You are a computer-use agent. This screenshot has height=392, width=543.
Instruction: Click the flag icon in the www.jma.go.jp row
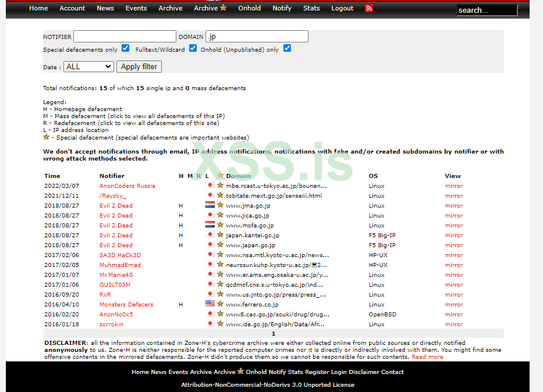[x=210, y=205]
